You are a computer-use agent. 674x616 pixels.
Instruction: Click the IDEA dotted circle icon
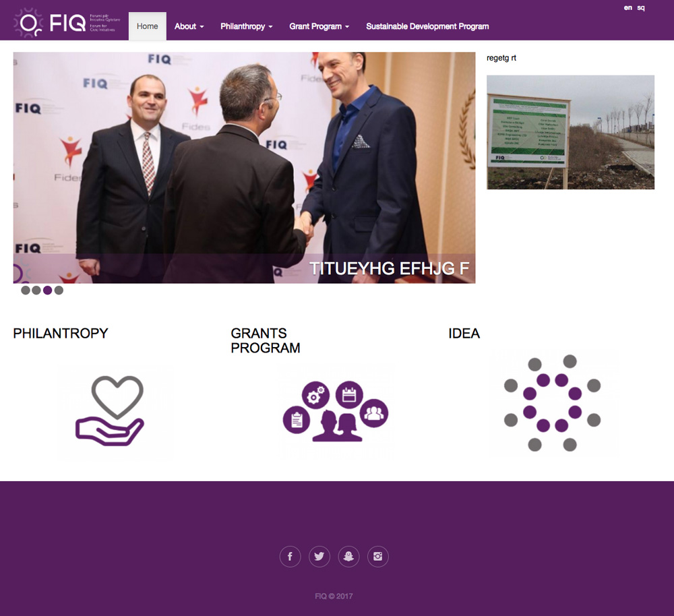[x=552, y=403]
